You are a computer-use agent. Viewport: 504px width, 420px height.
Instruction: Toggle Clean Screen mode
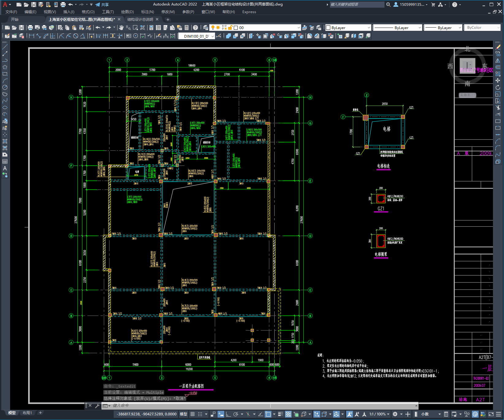click(491, 414)
